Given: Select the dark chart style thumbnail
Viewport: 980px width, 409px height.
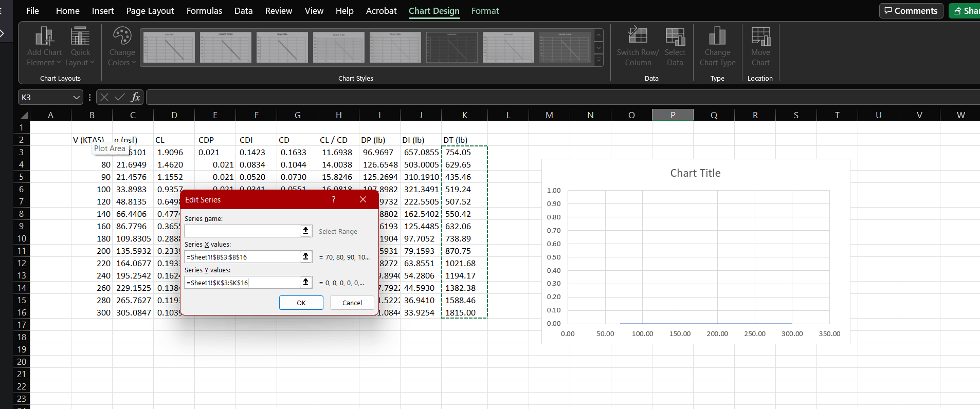Looking at the screenshot, I should point(452,47).
